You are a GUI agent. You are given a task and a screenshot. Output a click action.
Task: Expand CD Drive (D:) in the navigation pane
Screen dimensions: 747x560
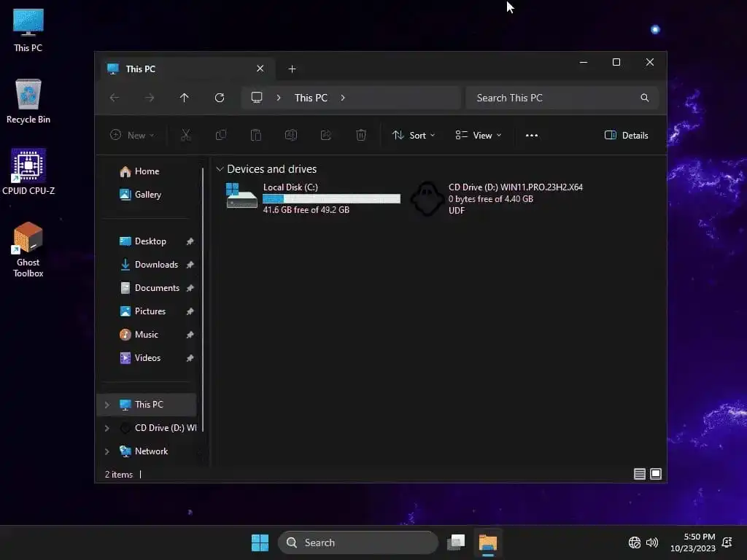pos(107,428)
